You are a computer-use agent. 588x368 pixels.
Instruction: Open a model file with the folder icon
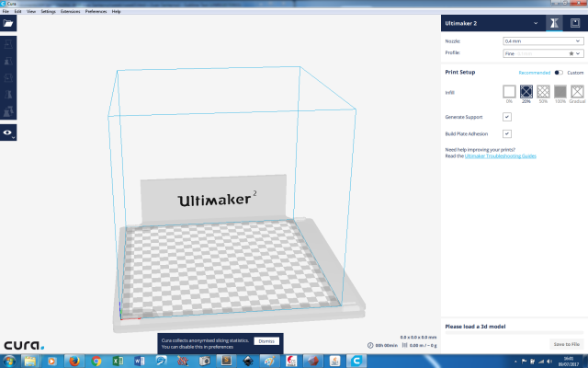8,23
